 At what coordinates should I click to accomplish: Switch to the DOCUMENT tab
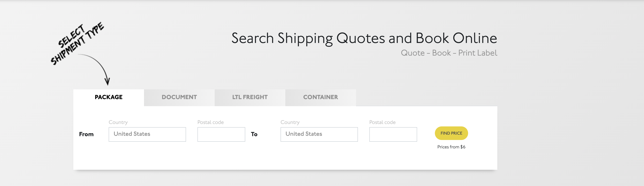click(179, 97)
